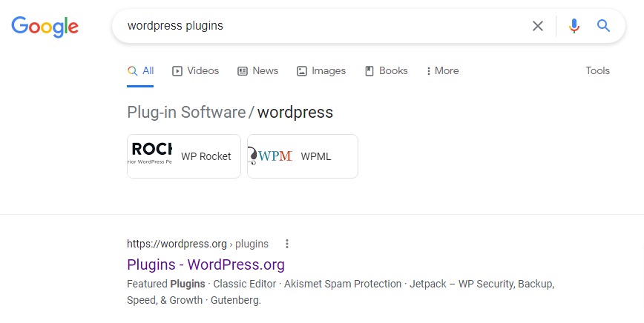Viewport: 644px width, 323px height.
Task: Switch to the News tab
Action: tap(258, 71)
